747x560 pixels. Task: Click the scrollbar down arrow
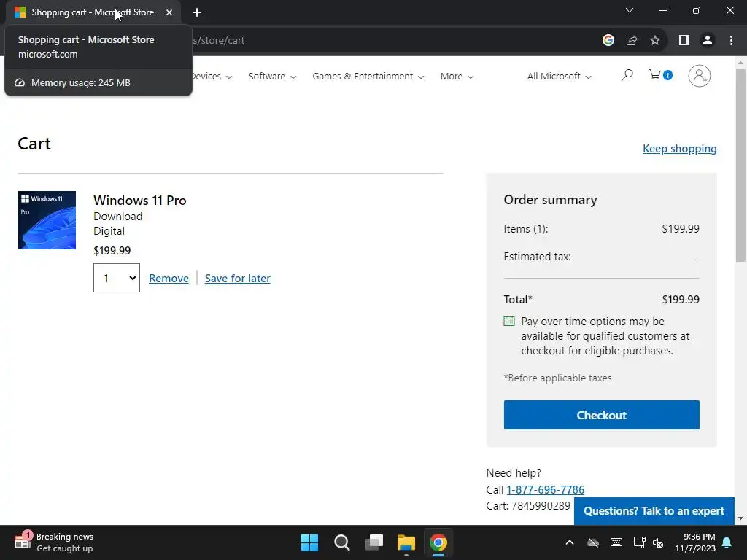click(740, 518)
